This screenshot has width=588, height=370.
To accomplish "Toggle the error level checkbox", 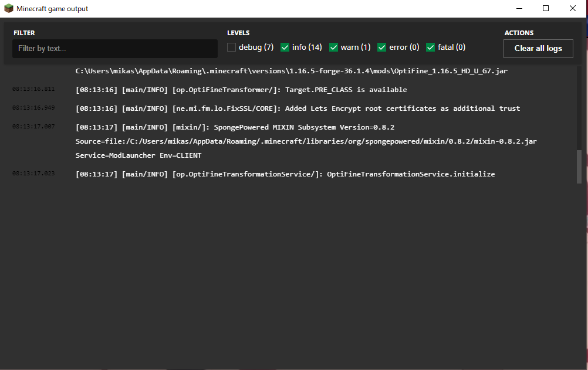I will click(382, 47).
